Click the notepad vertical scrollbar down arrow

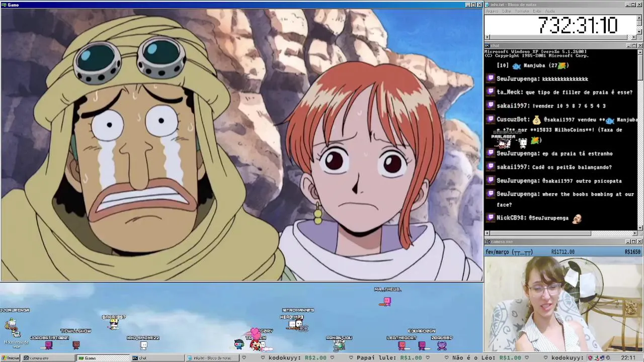point(639,32)
